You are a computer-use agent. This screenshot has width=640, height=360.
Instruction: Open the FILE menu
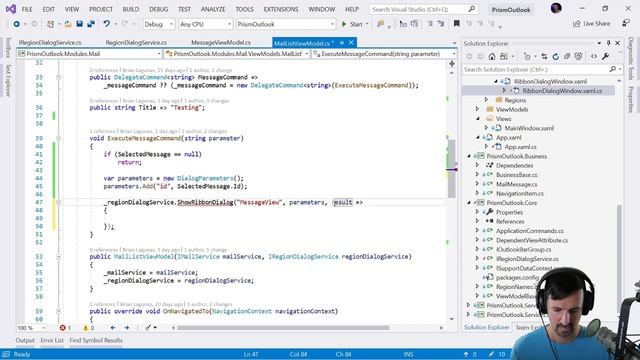point(27,9)
